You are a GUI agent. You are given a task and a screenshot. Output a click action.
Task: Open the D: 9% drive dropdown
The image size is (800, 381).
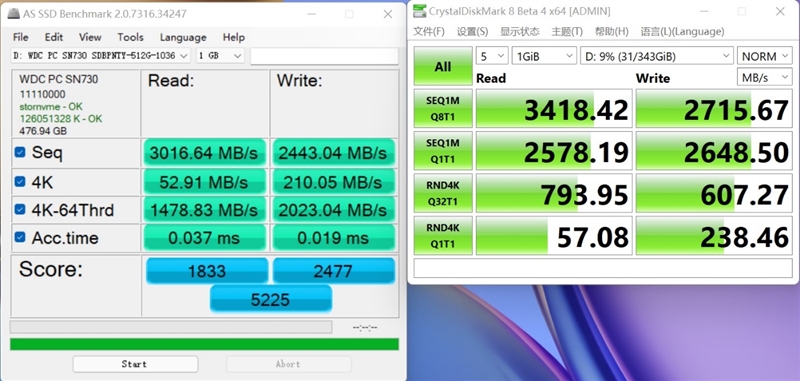pyautogui.click(x=657, y=56)
